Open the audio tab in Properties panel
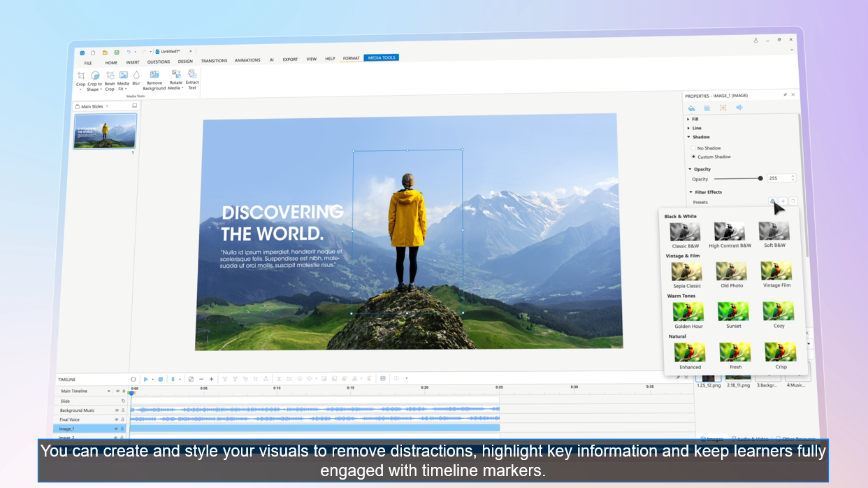The image size is (868, 488). pos(739,108)
